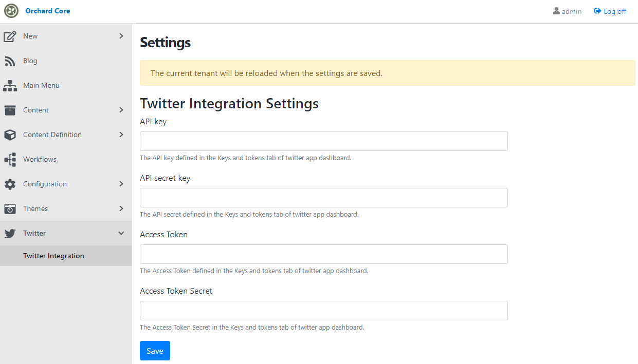Open the Workflows sidebar item
Viewport: 638px width, 364px height.
(66, 159)
